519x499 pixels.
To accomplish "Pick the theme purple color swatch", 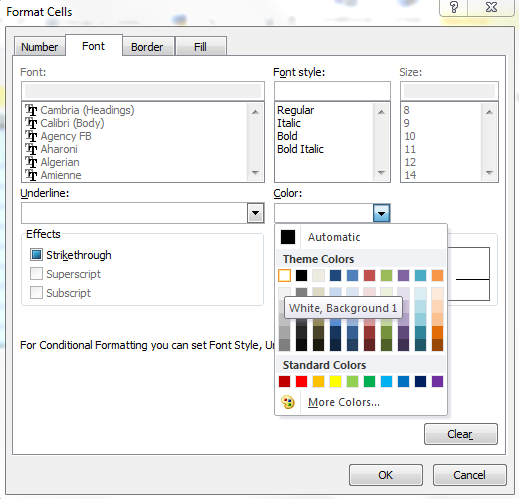I will point(403,276).
